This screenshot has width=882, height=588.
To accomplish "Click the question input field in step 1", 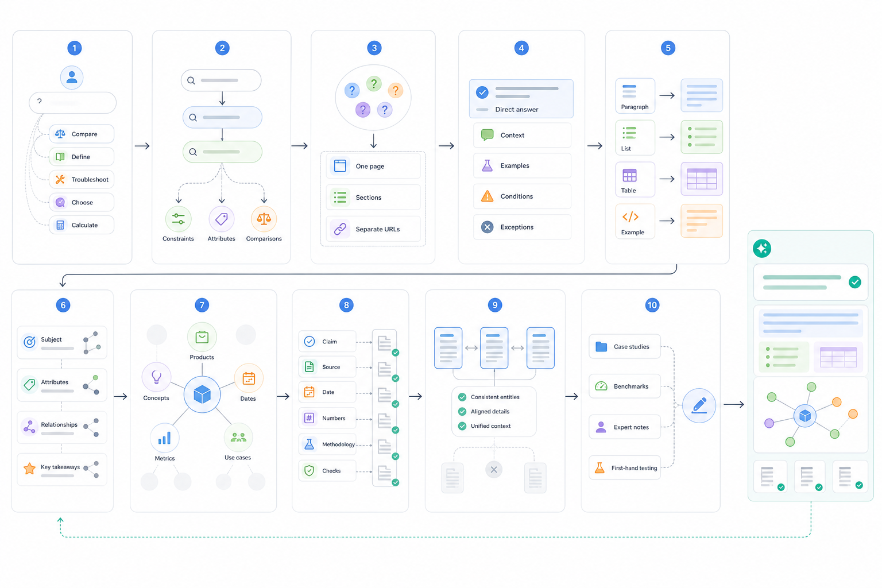I will [x=73, y=103].
